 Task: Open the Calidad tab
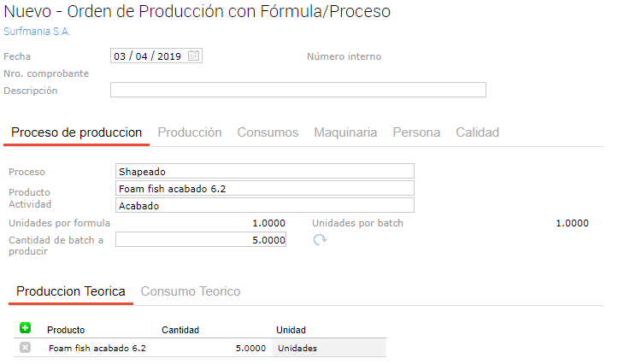click(477, 132)
